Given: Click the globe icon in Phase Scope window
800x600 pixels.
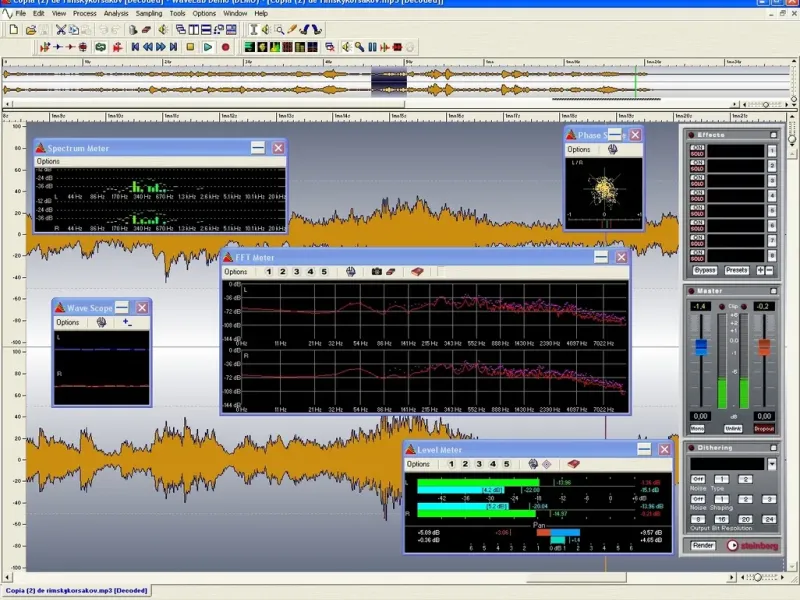Looking at the screenshot, I should (612, 150).
